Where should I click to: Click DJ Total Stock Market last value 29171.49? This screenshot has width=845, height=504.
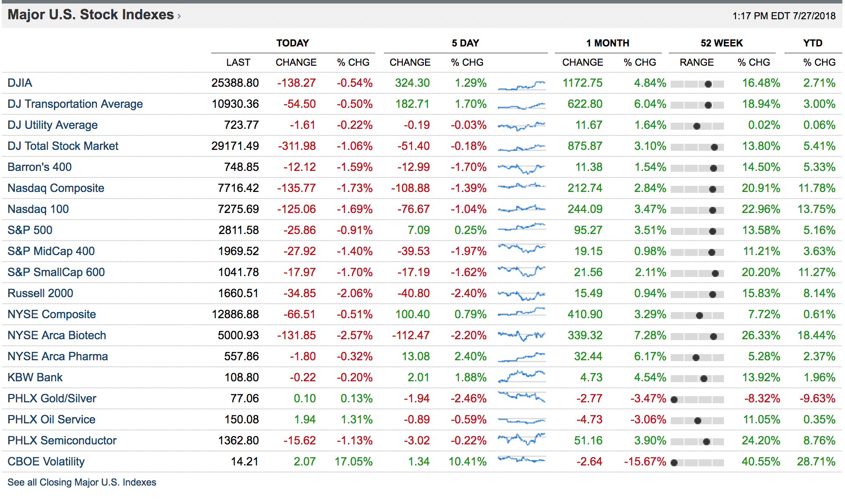(x=235, y=146)
